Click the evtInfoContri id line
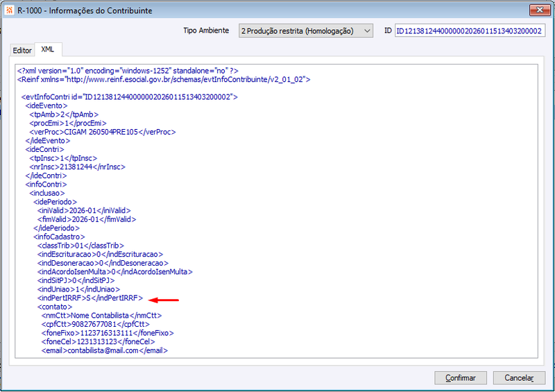Viewport: 555px width, 392px height. click(x=129, y=97)
